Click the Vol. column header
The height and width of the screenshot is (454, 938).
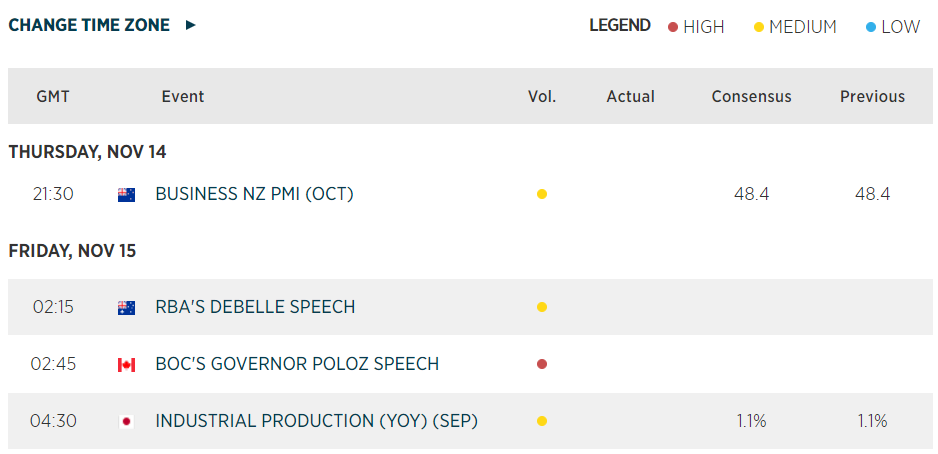(x=542, y=97)
